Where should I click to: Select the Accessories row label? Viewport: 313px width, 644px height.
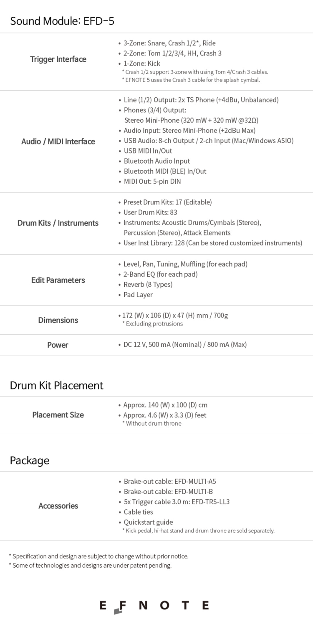coord(58,506)
